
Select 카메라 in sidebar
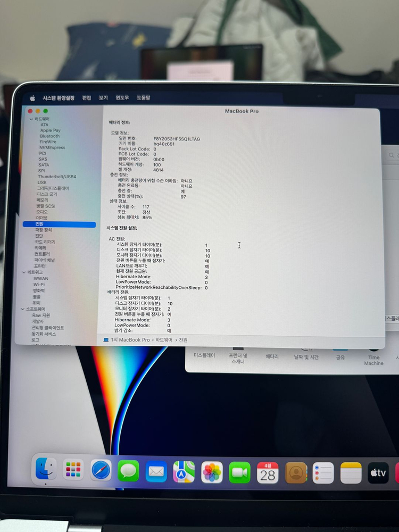[40, 248]
